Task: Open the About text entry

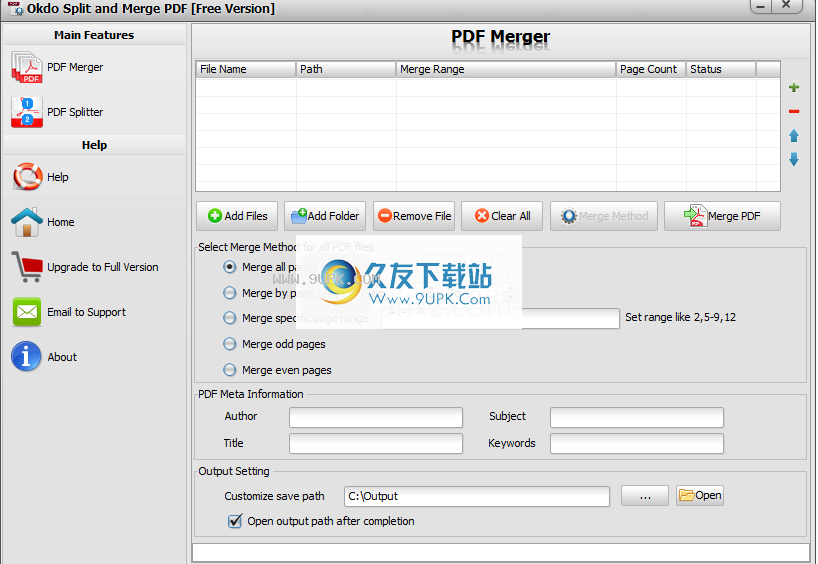Action: tap(62, 357)
